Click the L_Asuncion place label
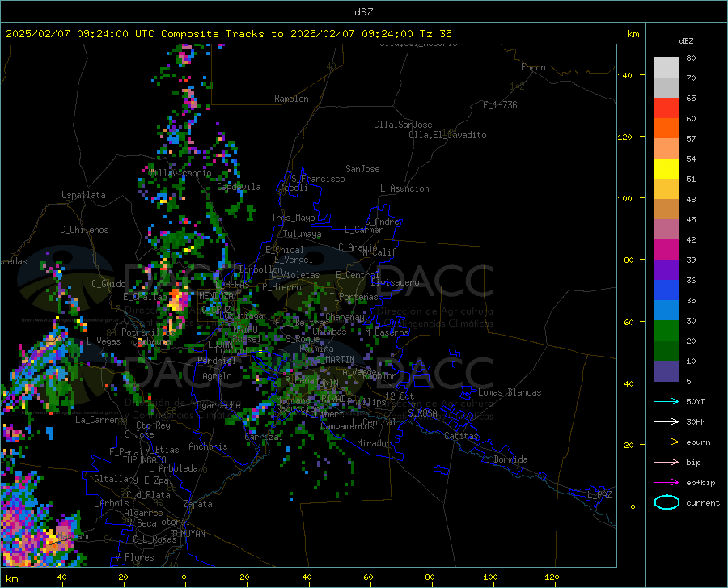The height and width of the screenshot is (588, 728). [404, 188]
